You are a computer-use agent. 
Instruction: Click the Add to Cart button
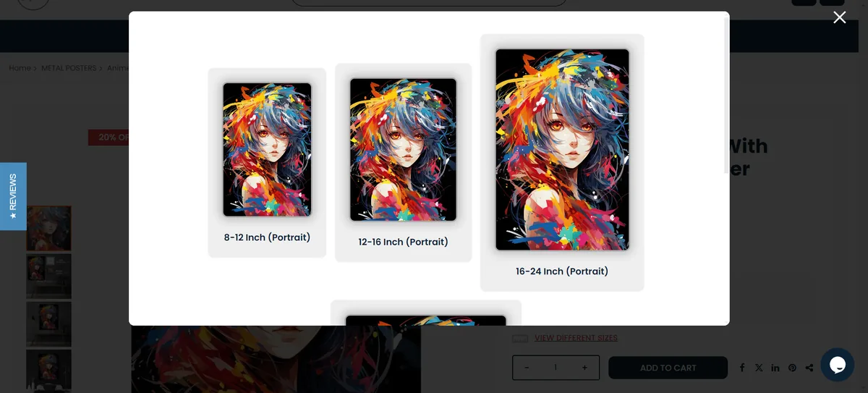click(x=668, y=368)
